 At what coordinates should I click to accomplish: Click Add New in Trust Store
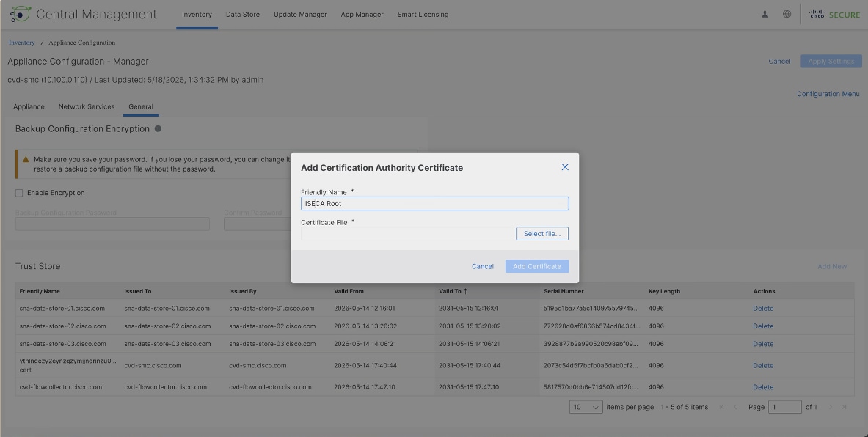click(x=832, y=267)
